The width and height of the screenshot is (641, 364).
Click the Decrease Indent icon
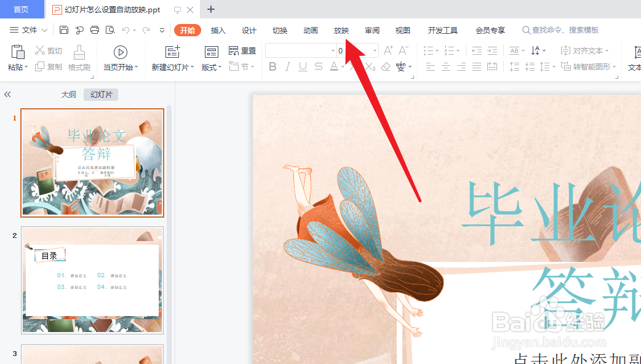tap(477, 50)
